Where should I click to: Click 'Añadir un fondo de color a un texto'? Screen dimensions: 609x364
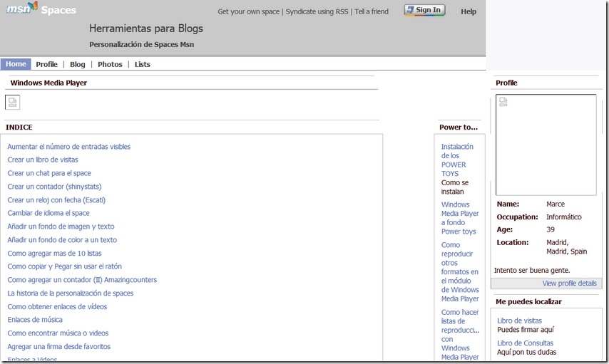tap(62, 240)
